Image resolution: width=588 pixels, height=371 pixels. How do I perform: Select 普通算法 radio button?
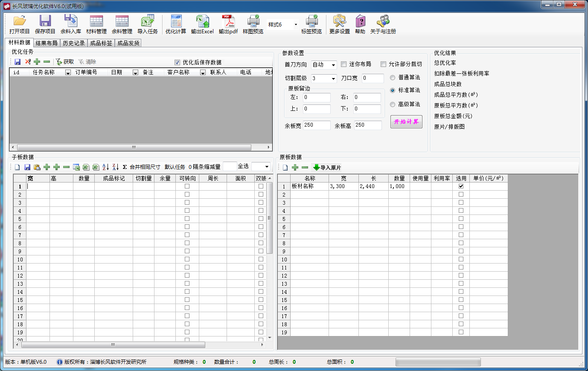393,78
